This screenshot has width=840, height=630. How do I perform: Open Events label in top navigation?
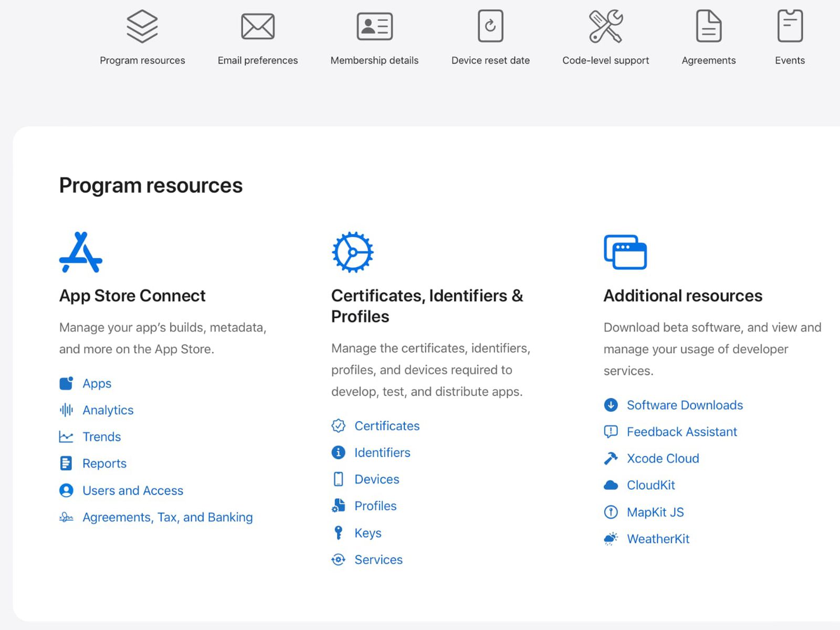tap(790, 60)
